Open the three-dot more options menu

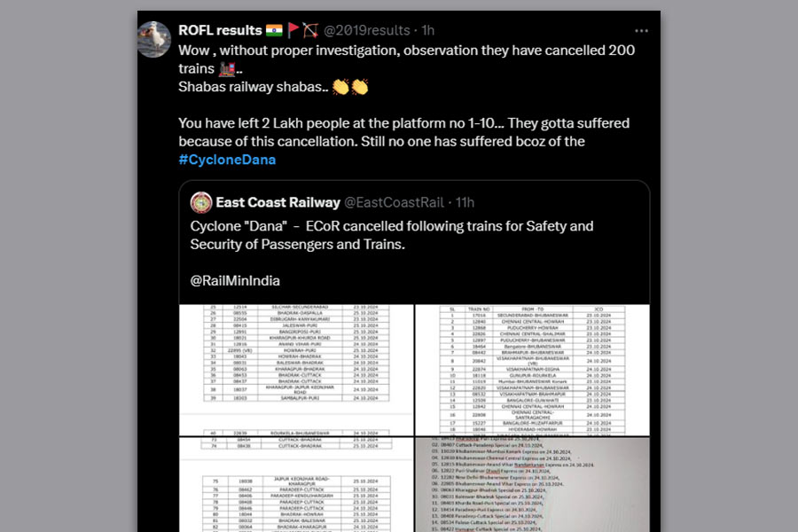tap(641, 30)
